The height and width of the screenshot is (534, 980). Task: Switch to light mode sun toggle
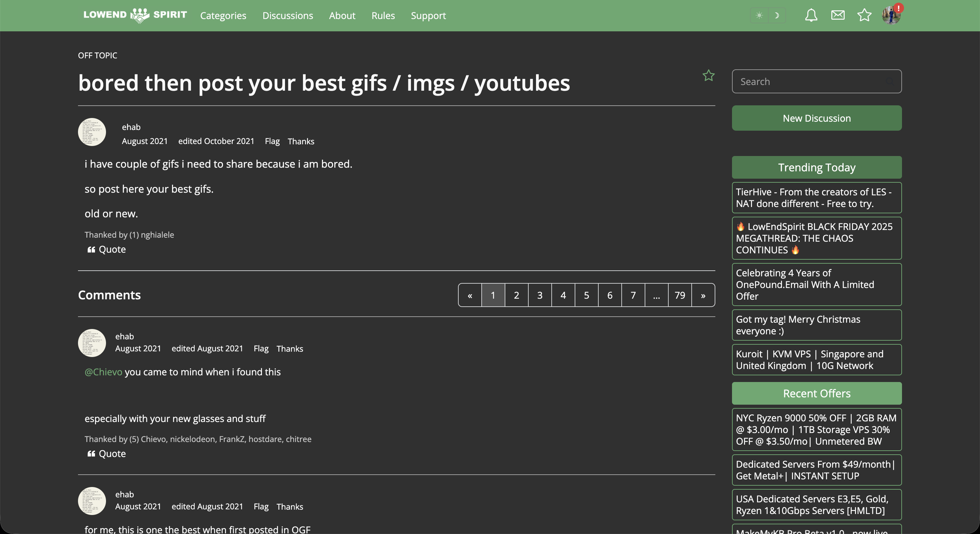point(759,15)
